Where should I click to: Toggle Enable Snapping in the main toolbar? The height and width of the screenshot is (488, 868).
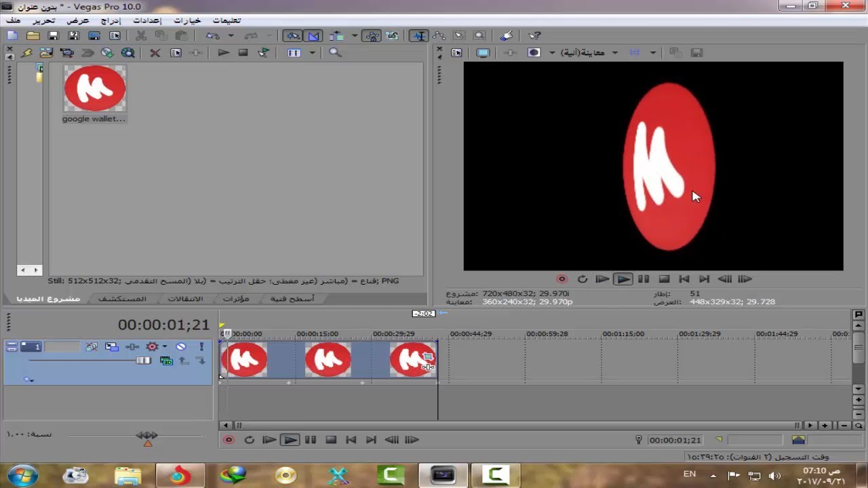point(293,36)
